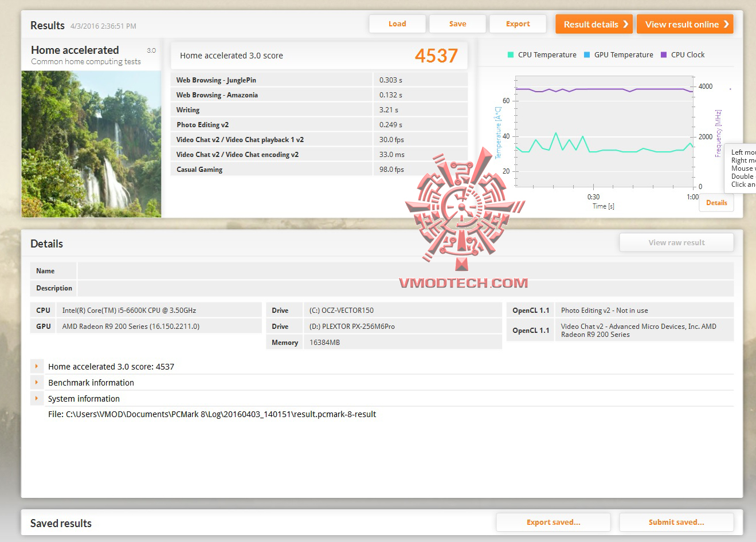Viewport: 756px width, 542px height.
Task: Click the 4537 score value
Action: coord(436,56)
